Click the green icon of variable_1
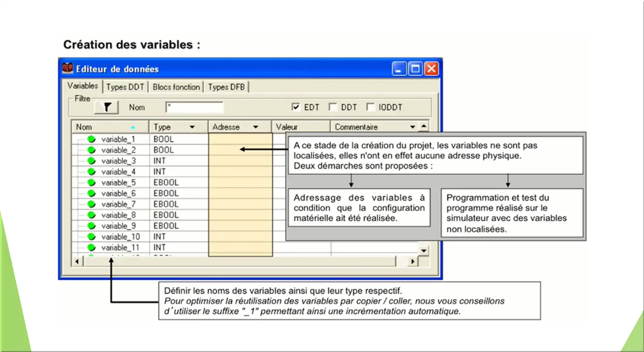 (x=91, y=139)
